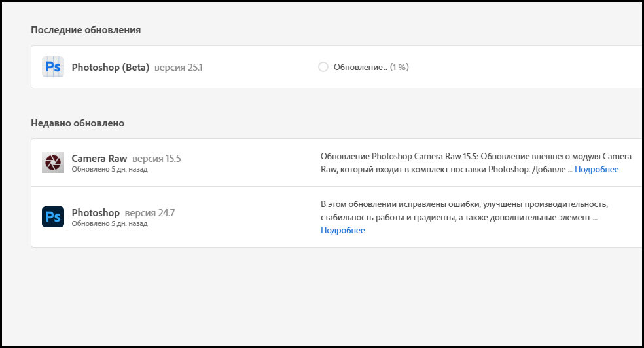Click the Camera Raw 15.5 update description text
The width and height of the screenshot is (644, 348).
pos(476,163)
